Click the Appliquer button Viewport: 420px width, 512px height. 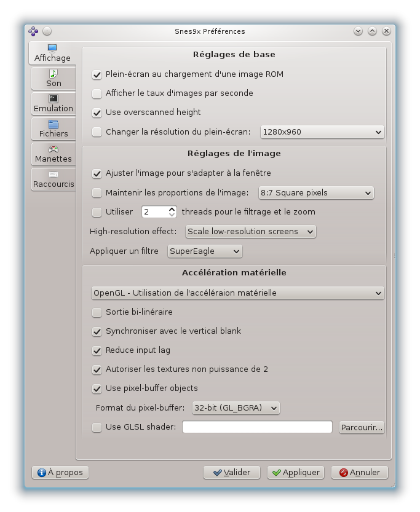pos(296,473)
